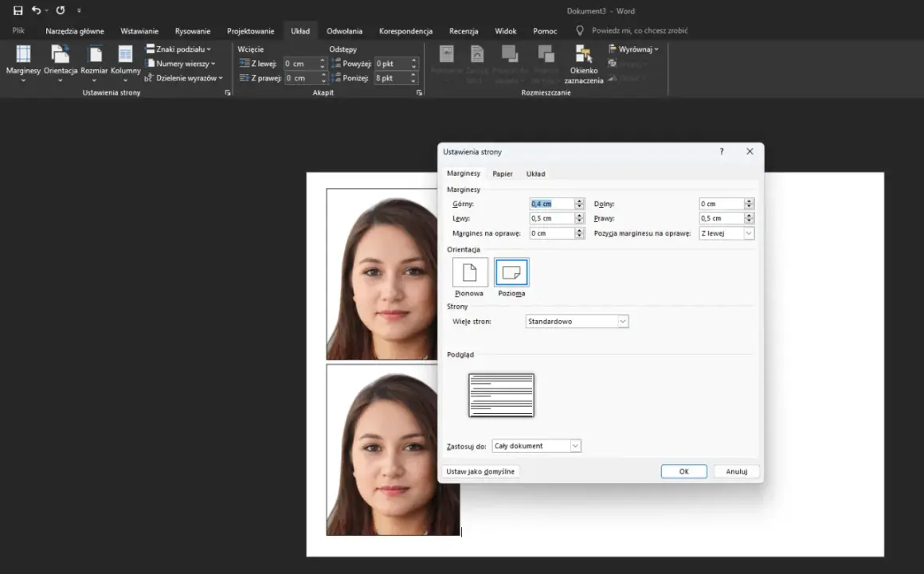Image resolution: width=924 pixels, height=574 pixels.
Task: Open the Orientacja ribbon button
Action: click(x=60, y=64)
